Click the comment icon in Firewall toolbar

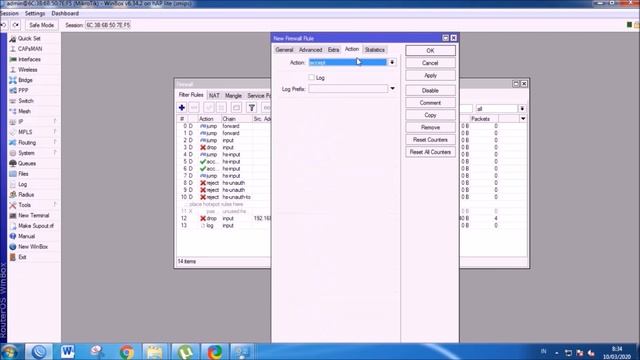(236, 108)
